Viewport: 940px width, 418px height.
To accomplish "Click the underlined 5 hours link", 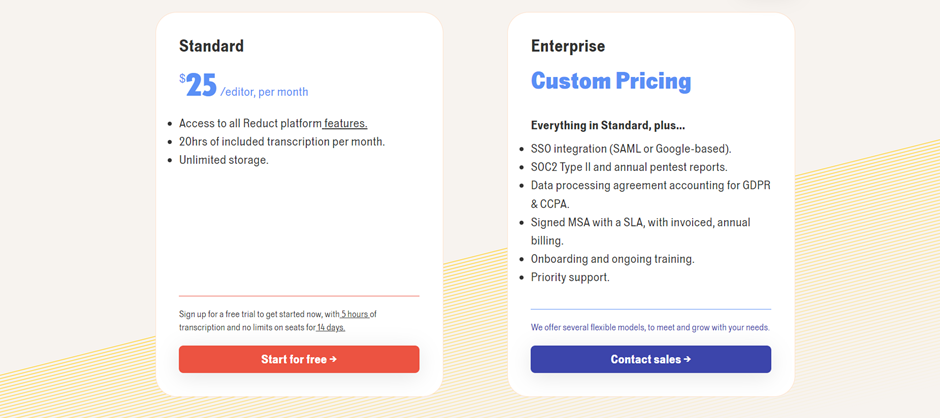I will point(355,314).
